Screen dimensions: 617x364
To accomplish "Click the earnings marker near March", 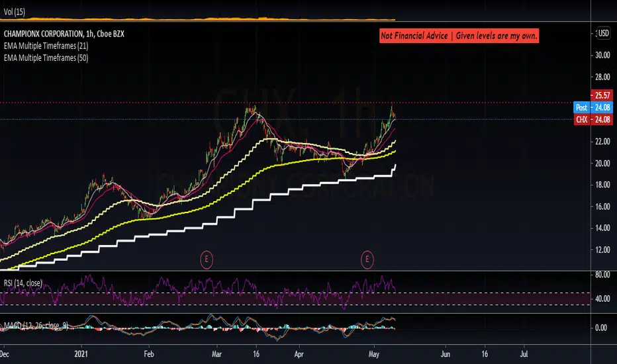I will pyautogui.click(x=207, y=259).
